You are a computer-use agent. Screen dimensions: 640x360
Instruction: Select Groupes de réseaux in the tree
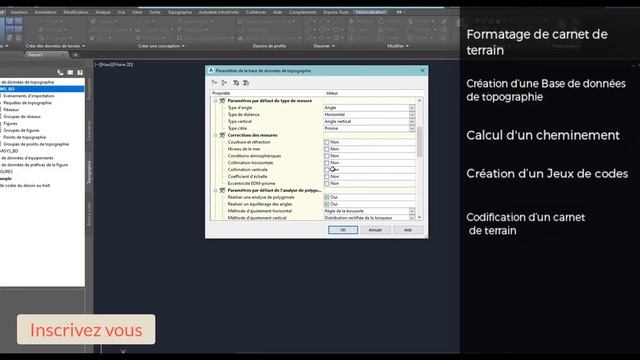coord(22,117)
